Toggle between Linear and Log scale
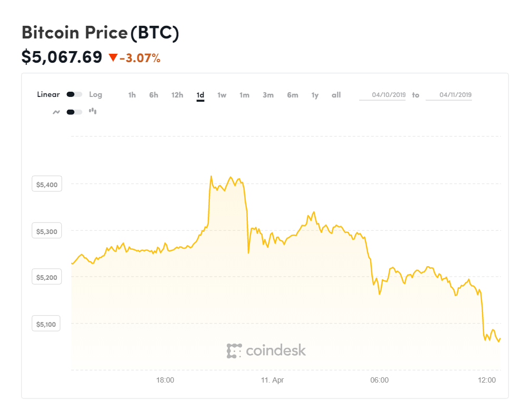Image resolution: width=530 pixels, height=420 pixels. (x=74, y=94)
